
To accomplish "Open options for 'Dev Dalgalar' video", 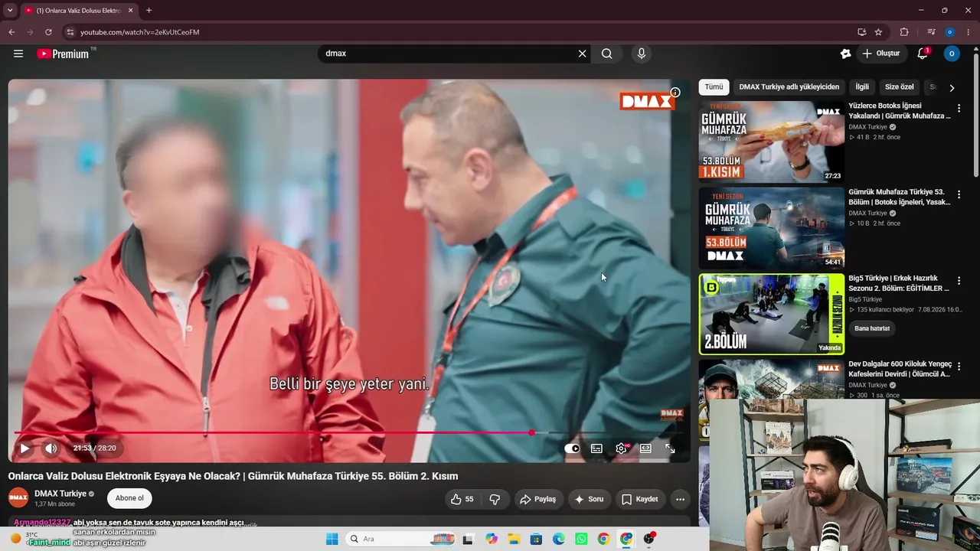I will [x=959, y=367].
